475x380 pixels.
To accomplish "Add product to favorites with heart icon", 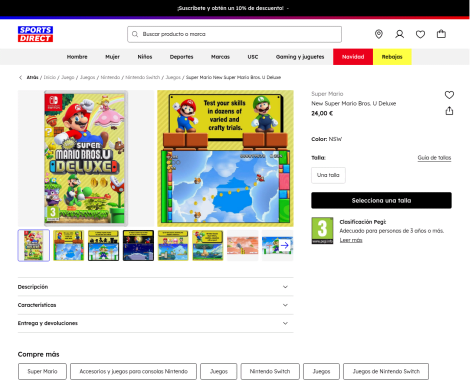I will 449,95.
